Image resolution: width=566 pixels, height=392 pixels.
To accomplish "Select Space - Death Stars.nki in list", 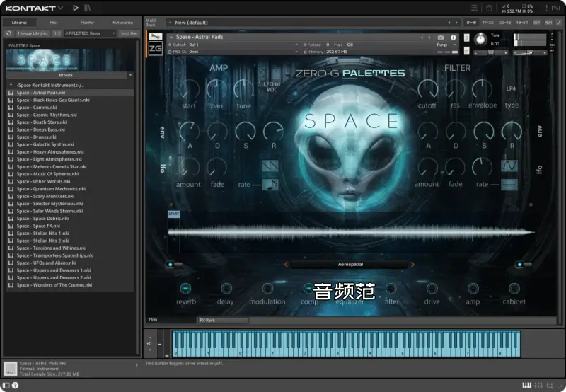I will pos(41,122).
